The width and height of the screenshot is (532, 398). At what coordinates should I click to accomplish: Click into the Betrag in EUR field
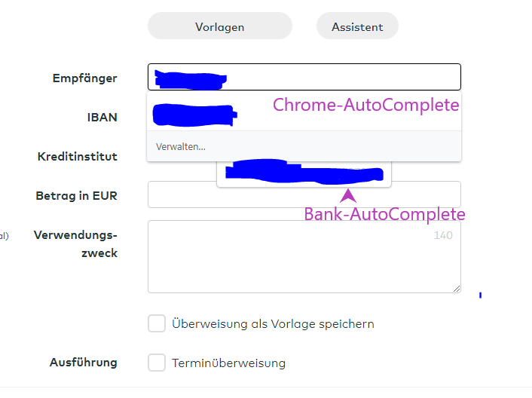(x=304, y=194)
